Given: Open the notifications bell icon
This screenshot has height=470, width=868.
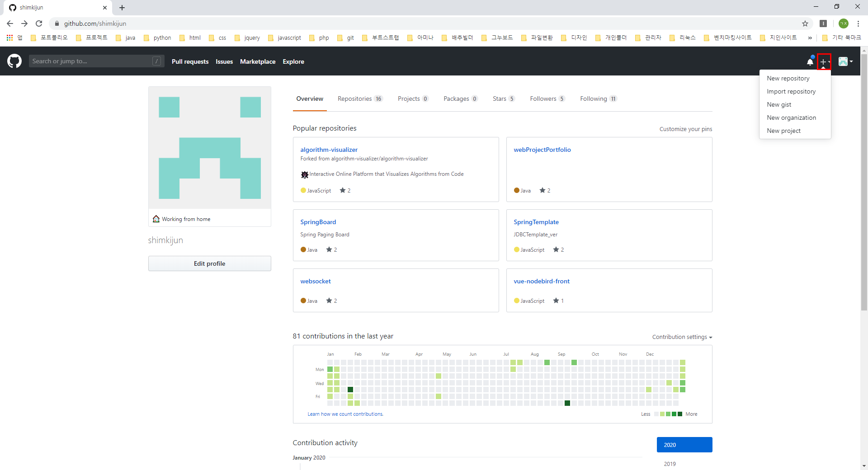Looking at the screenshot, I should coord(810,61).
